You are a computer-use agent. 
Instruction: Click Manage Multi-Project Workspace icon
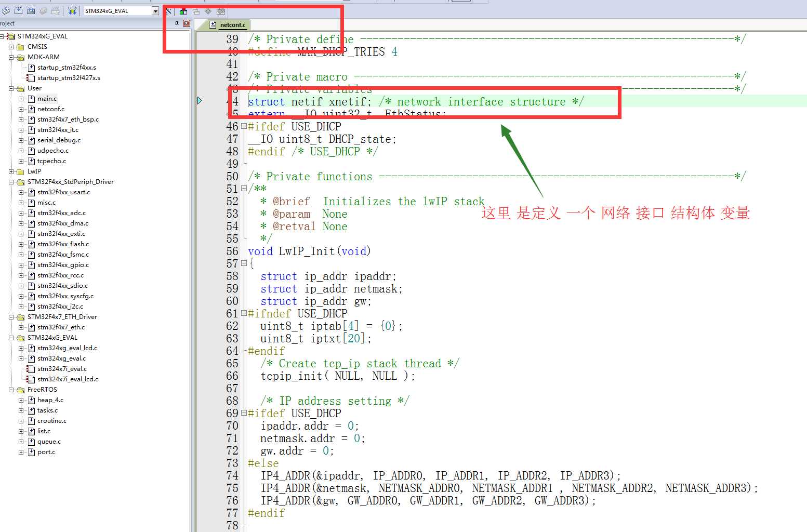(195, 11)
